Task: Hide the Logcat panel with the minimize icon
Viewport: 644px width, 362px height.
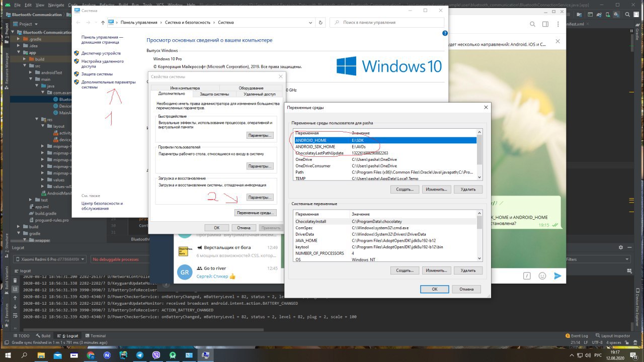Action: pyautogui.click(x=628, y=248)
